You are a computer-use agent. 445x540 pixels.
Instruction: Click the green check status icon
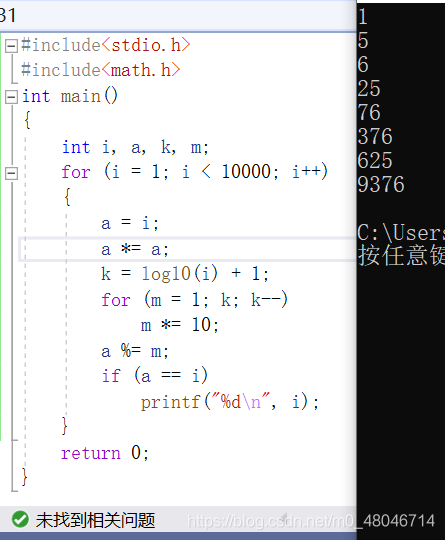tap(20, 519)
